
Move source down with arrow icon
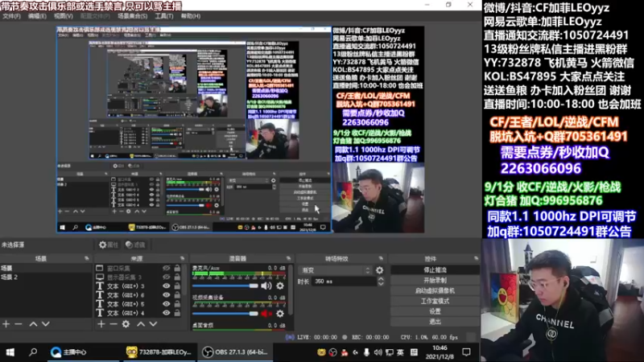tap(153, 324)
